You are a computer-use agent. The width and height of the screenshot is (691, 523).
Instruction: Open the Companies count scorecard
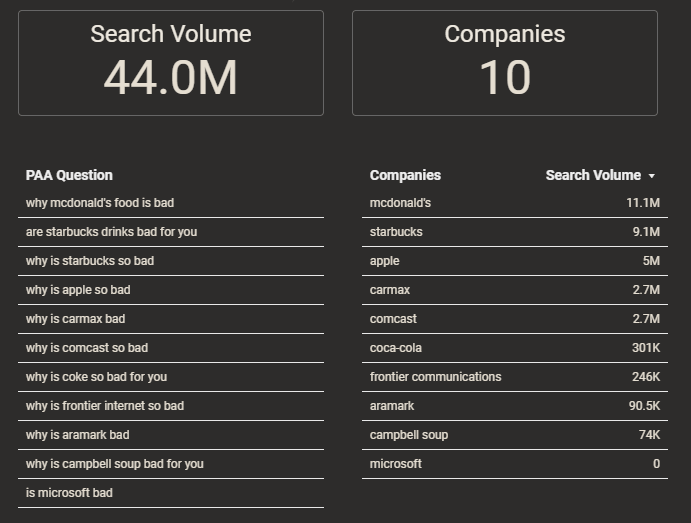505,63
